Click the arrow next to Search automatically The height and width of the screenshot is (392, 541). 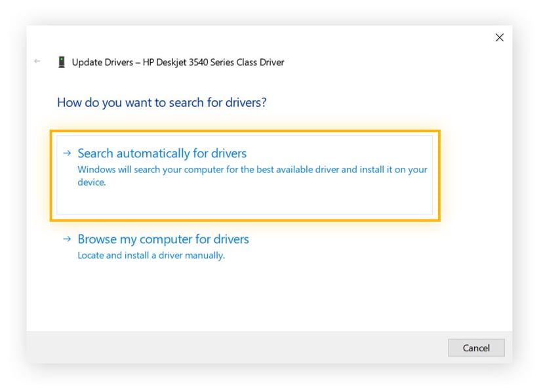click(66, 153)
